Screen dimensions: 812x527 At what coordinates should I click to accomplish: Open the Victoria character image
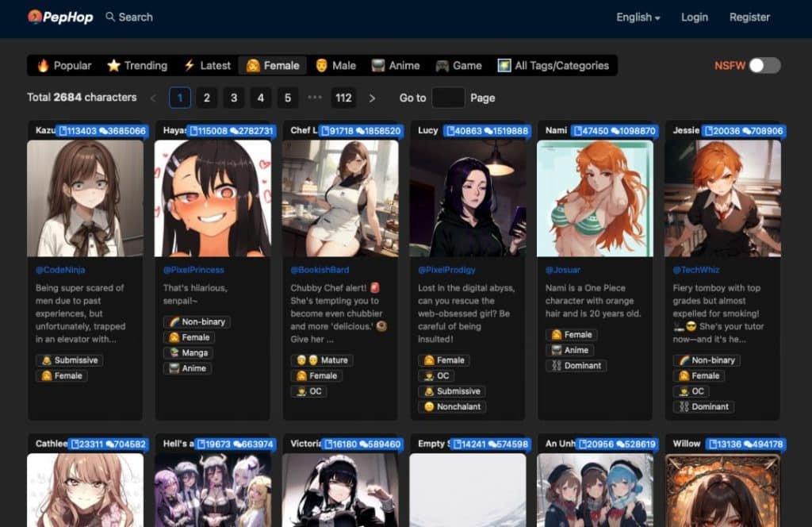coord(340,490)
